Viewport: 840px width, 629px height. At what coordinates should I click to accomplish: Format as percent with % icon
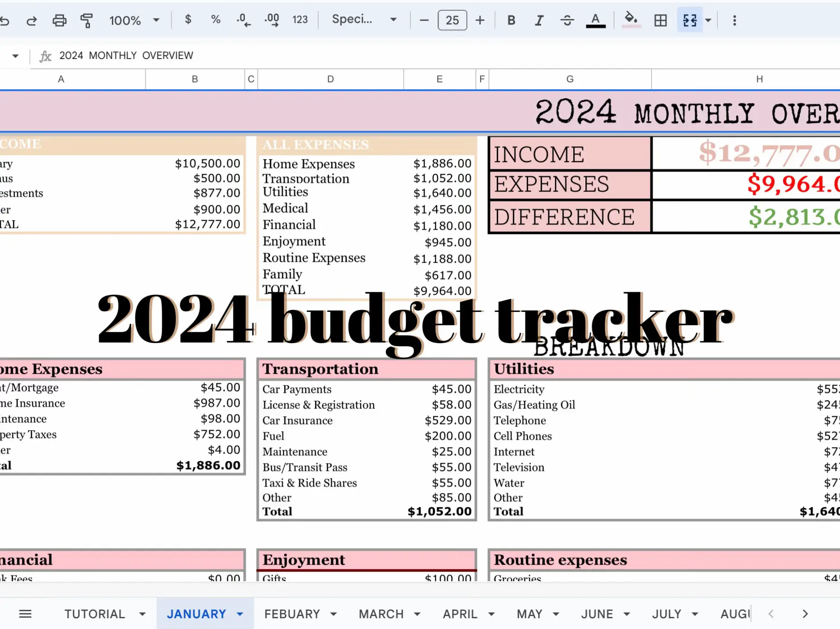click(x=216, y=20)
